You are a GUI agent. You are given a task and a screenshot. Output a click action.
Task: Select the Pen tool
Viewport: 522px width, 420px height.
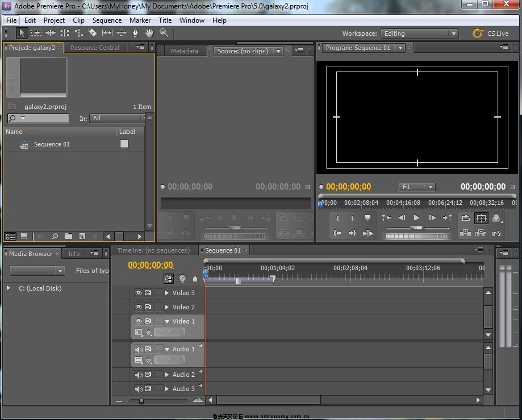[x=136, y=32]
